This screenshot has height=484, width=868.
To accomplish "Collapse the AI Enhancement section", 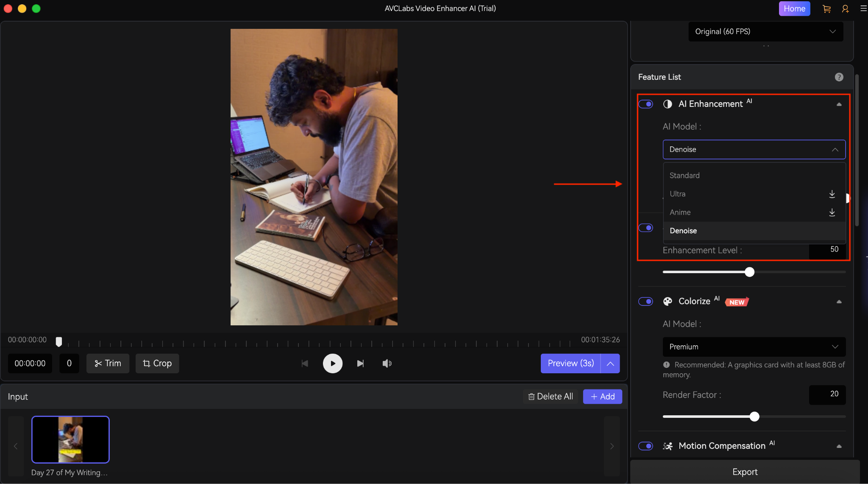I will [839, 104].
